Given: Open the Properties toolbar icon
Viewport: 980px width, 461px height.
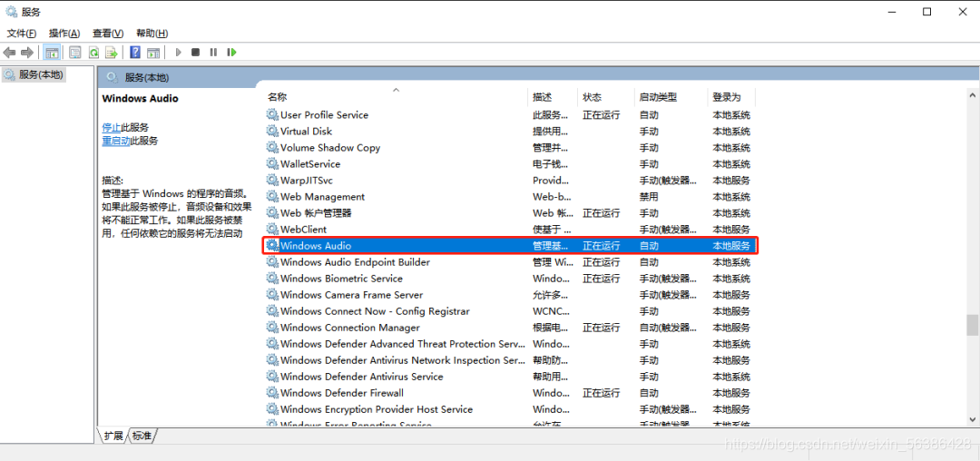Looking at the screenshot, I should 75,53.
